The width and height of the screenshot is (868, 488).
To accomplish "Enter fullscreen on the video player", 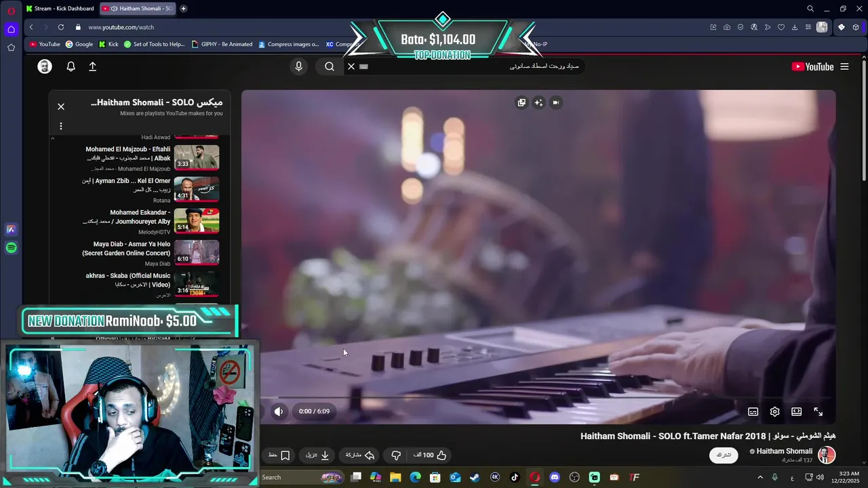I will coord(818,411).
